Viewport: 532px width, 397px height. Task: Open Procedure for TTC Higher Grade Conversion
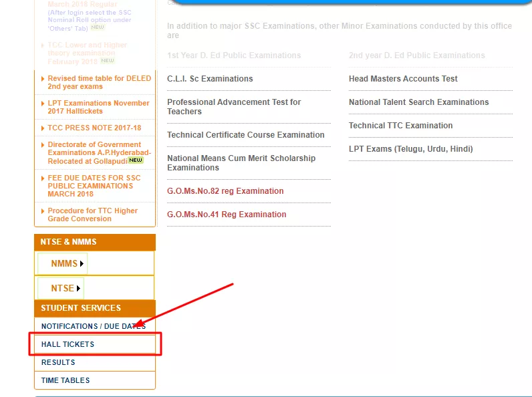pos(92,215)
